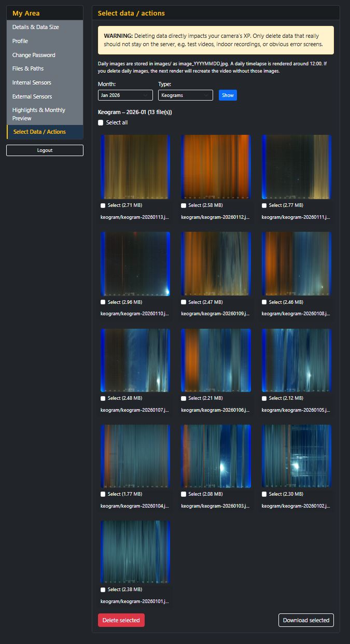Check Select box for keogram-20260111
Viewport: 350px width, 644px height.
coord(264,206)
